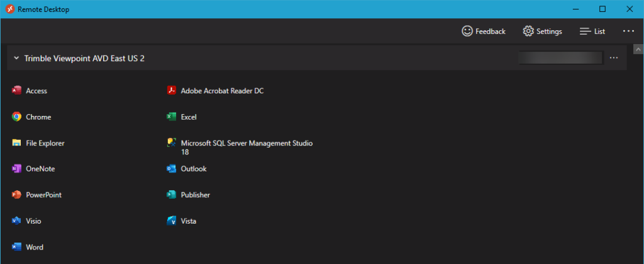Launch Excel via its green icon
644x264 pixels.
171,117
